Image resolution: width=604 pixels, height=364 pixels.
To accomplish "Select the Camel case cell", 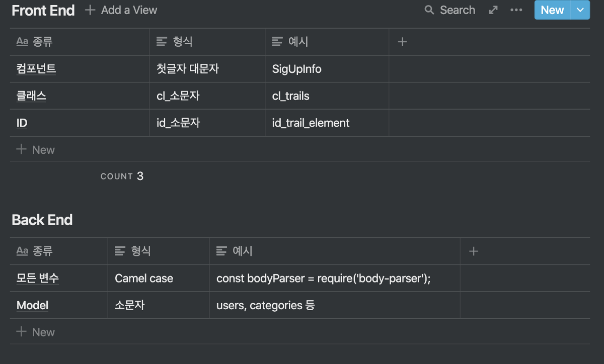I will (143, 278).
